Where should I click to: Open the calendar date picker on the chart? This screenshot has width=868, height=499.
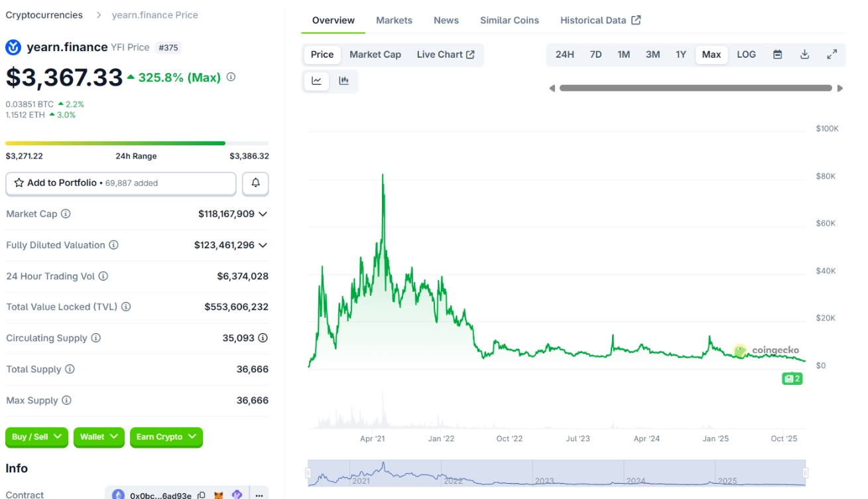click(x=777, y=55)
